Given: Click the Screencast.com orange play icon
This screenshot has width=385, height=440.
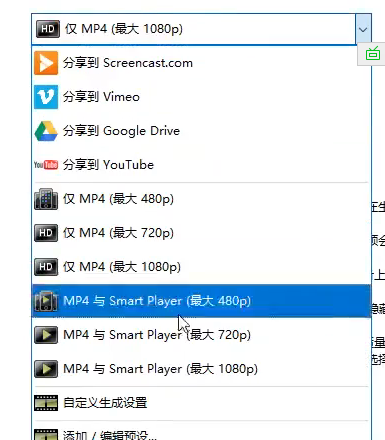Looking at the screenshot, I should 46,63.
